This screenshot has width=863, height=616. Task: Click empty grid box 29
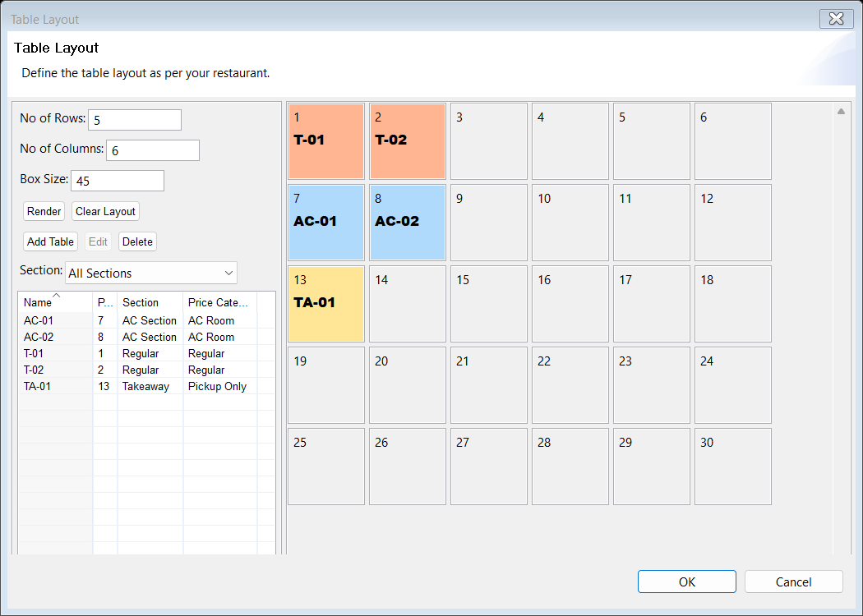tap(653, 467)
